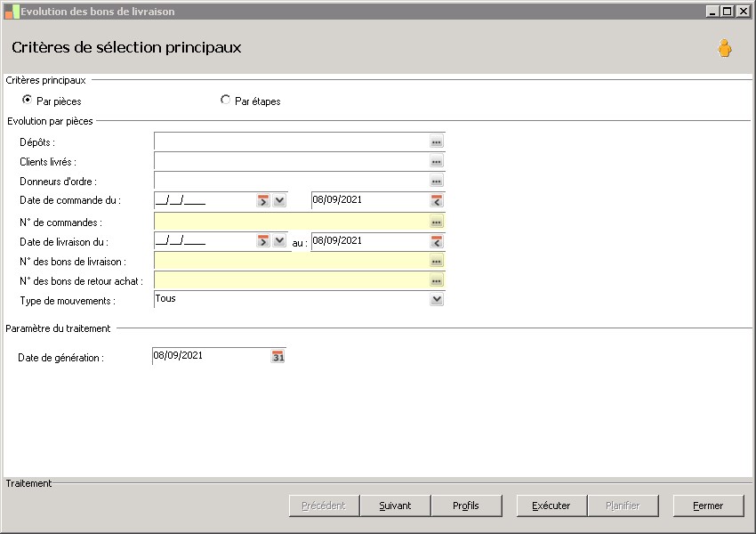The image size is (756, 534).
Task: Maximize the Evolution des bons de livraison window
Action: pyautogui.click(x=728, y=11)
